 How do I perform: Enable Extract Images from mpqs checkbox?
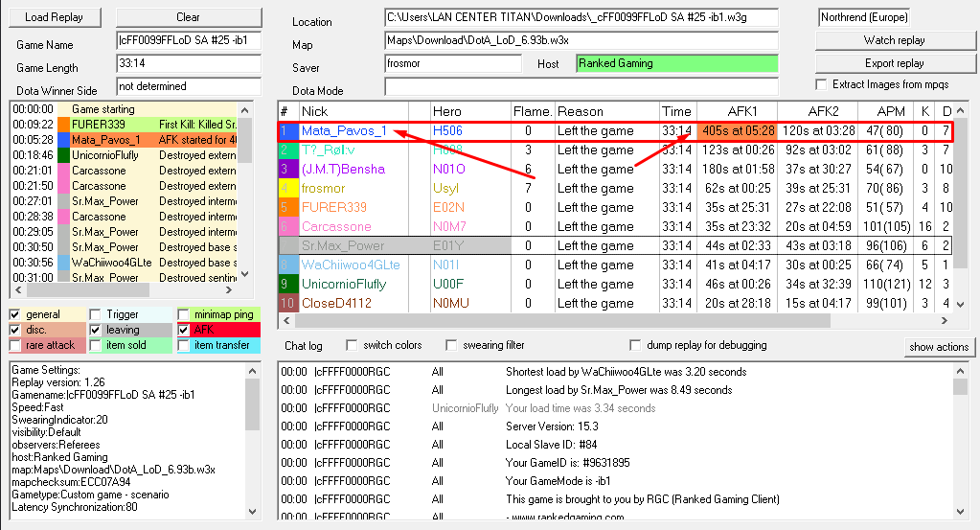click(821, 84)
